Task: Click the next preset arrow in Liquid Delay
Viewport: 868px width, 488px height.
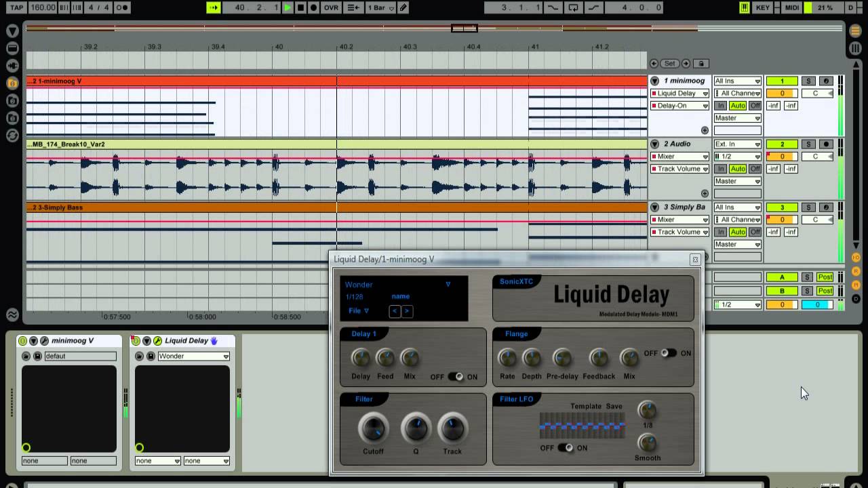Action: point(407,311)
